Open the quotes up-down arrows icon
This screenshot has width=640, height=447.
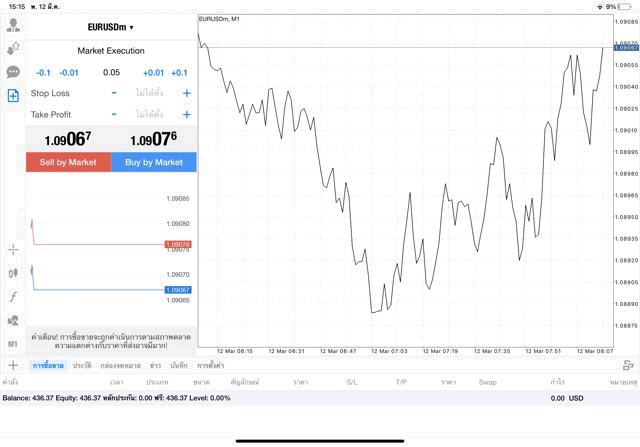(13, 48)
